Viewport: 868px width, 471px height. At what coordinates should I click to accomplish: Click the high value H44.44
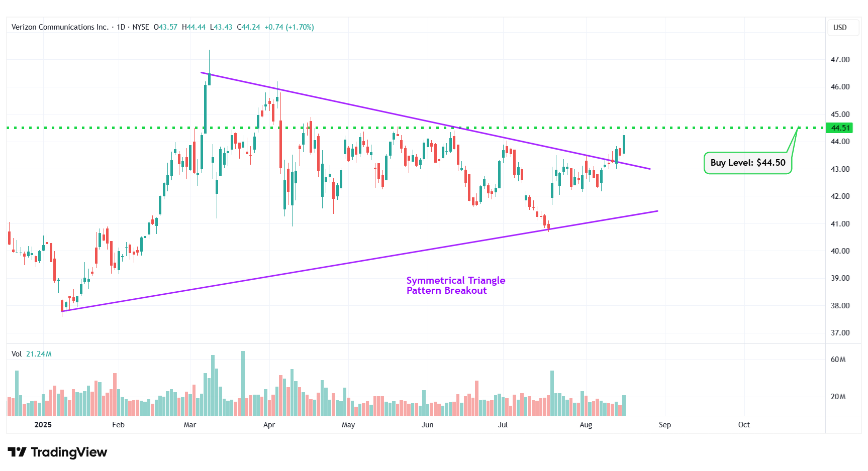194,27
